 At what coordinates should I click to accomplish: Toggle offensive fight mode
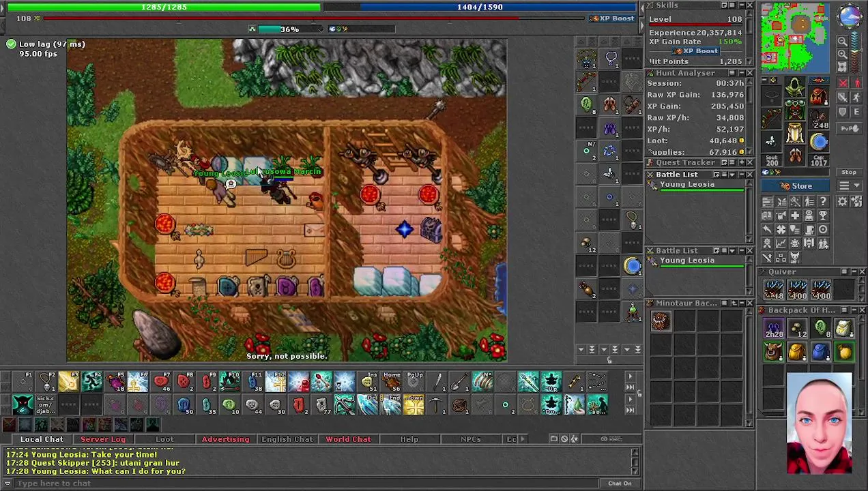pos(843,83)
